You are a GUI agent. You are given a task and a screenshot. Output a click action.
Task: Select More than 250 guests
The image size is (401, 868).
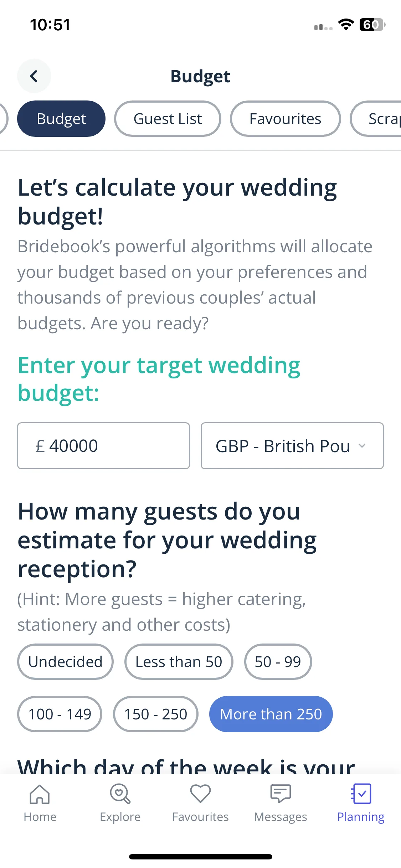pyautogui.click(x=271, y=714)
